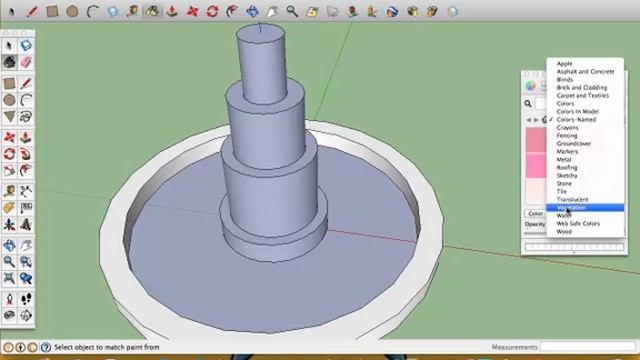Image resolution: width=640 pixels, height=360 pixels.
Task: Activate the Rotate tool in the top toolbar
Action: click(x=212, y=11)
